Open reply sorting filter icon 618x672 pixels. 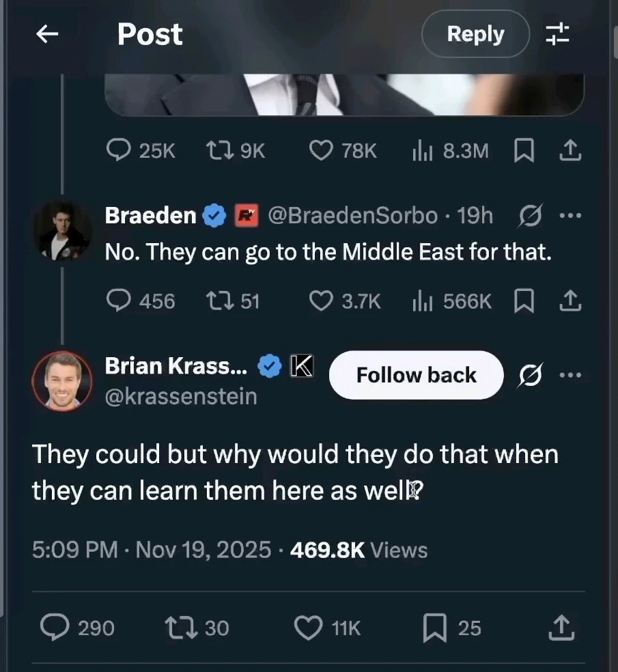click(x=557, y=35)
